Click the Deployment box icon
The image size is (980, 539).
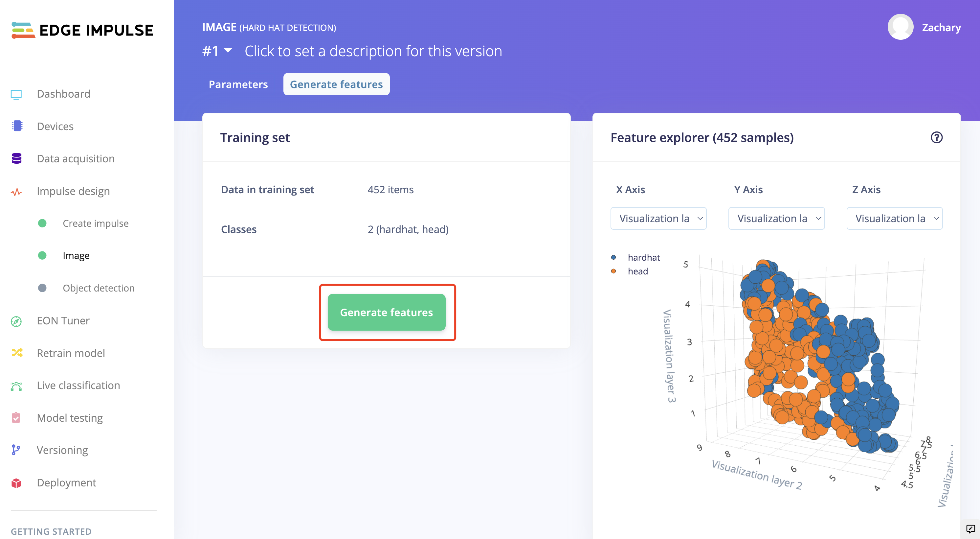(x=16, y=483)
